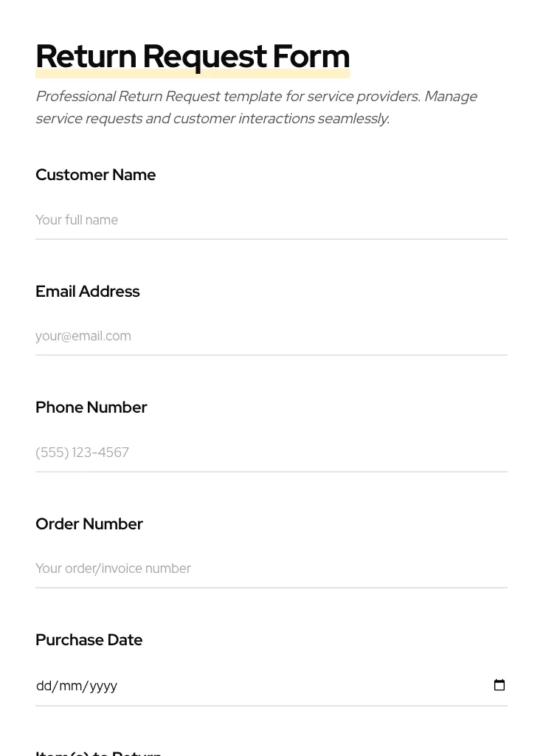Click the word 'Request' in the page title
The image size is (543, 756).
click(204, 57)
